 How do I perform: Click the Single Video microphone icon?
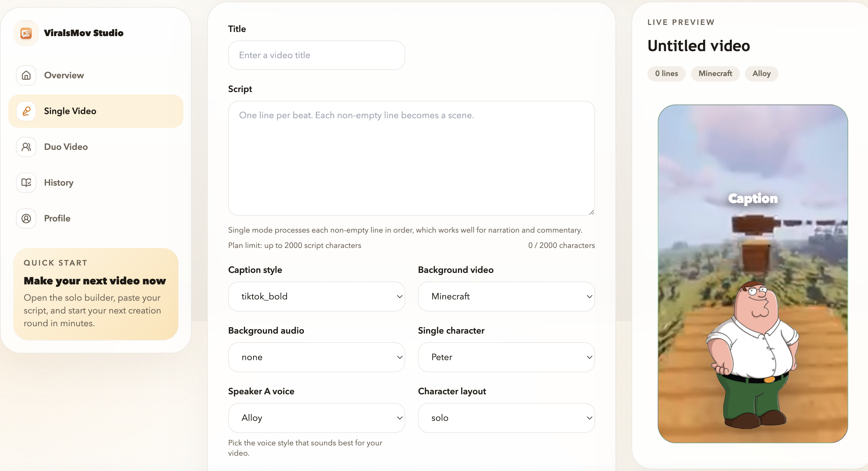coord(26,111)
